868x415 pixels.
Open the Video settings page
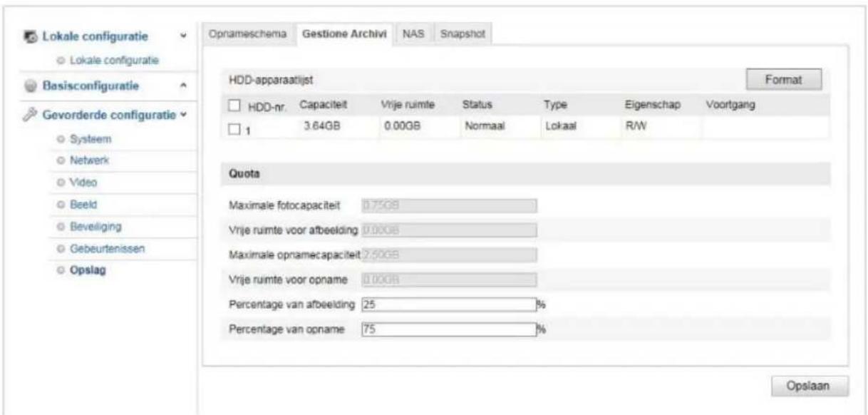coord(82,183)
